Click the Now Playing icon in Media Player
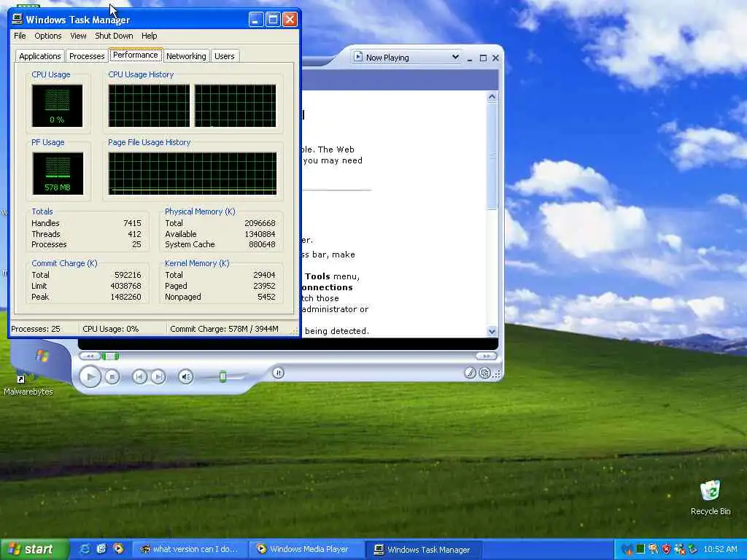The height and width of the screenshot is (560, 747). (x=358, y=57)
